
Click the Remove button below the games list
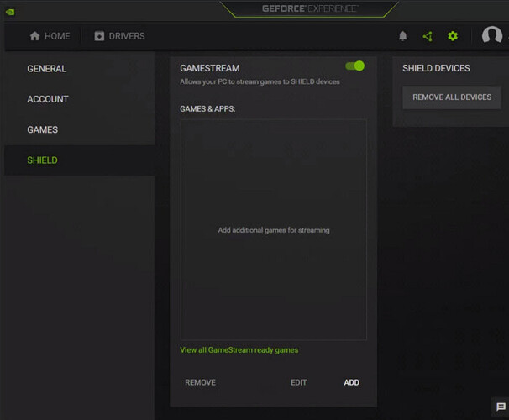point(200,382)
